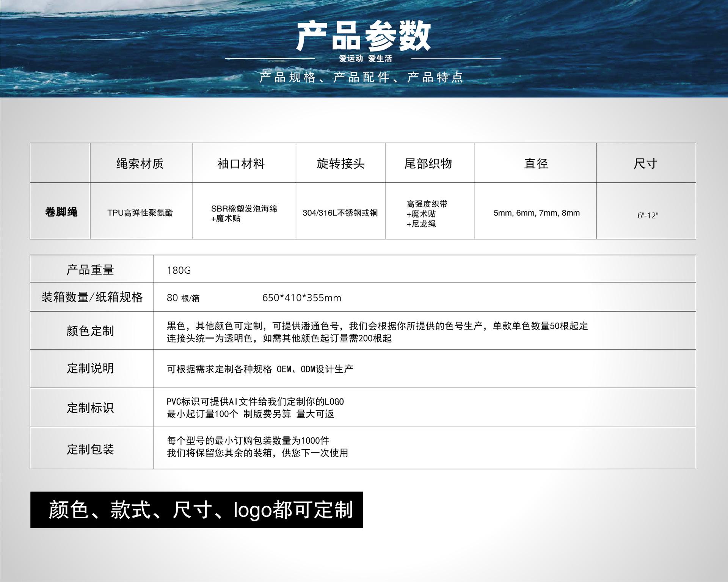Click the 定制包装 row label
728x582 pixels.
pyautogui.click(x=90, y=449)
